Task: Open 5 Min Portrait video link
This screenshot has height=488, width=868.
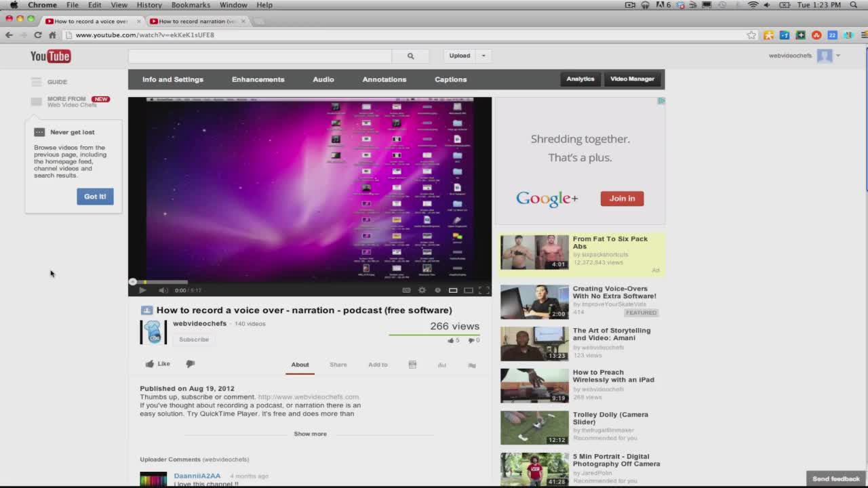Action: tap(616, 460)
